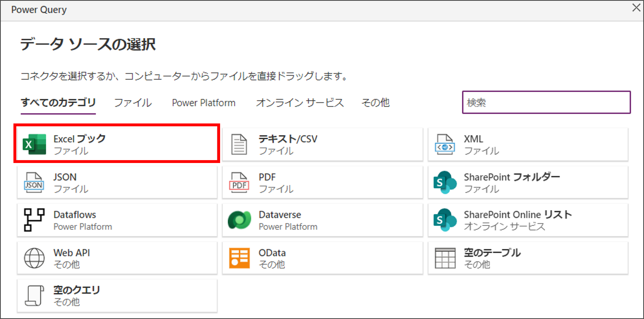644x319 pixels.
Task: Click the テキスト/CSV file icon
Action: tap(239, 144)
